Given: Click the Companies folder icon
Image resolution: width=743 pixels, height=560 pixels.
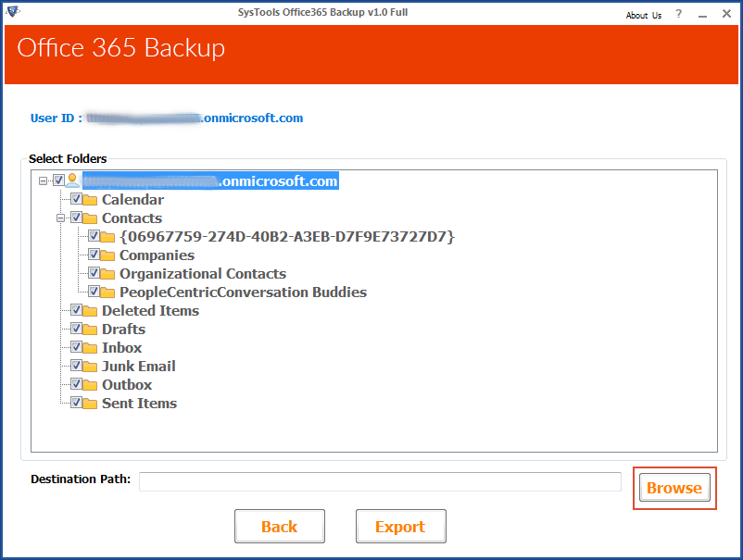Looking at the screenshot, I should pos(108,255).
